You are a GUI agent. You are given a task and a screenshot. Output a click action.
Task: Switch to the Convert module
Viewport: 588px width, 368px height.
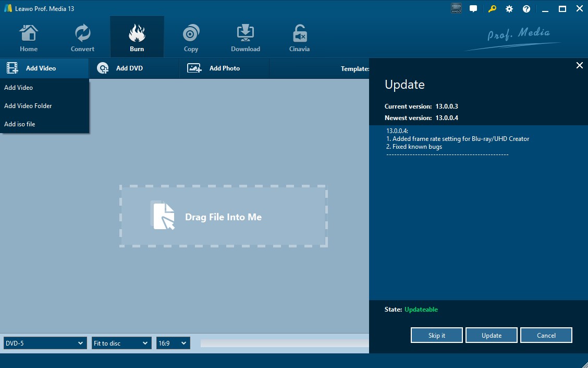click(82, 37)
